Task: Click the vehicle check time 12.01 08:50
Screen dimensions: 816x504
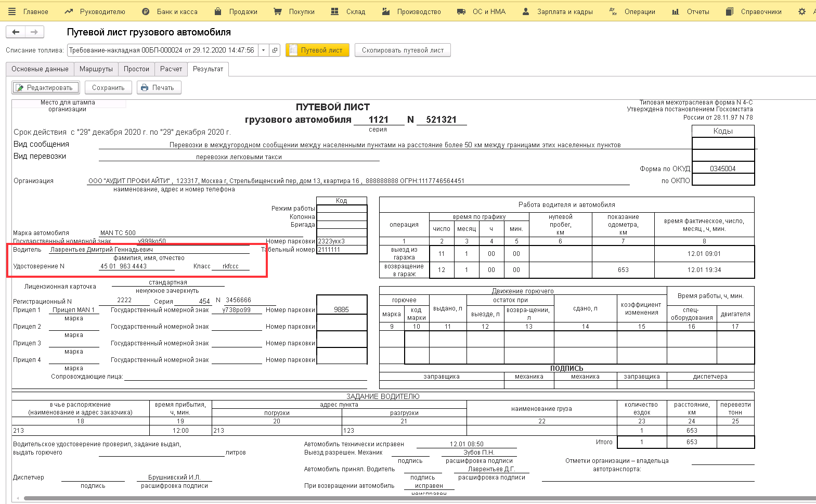Action: click(x=467, y=444)
